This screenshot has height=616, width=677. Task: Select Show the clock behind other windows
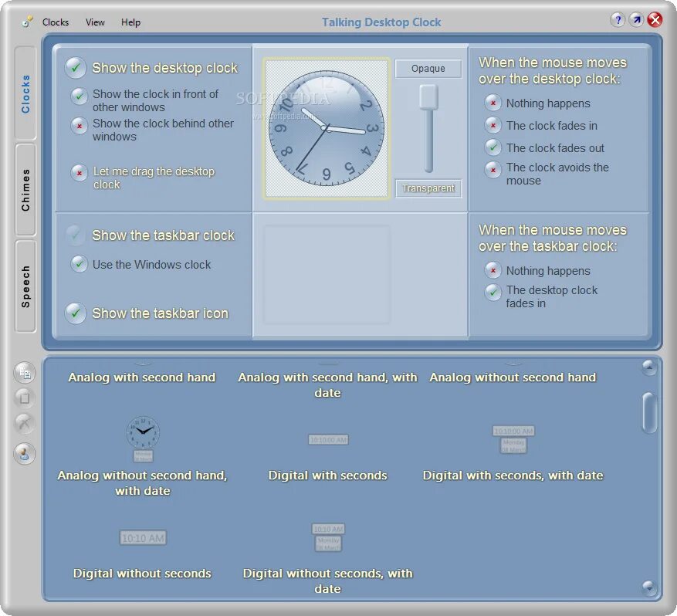tap(80, 126)
